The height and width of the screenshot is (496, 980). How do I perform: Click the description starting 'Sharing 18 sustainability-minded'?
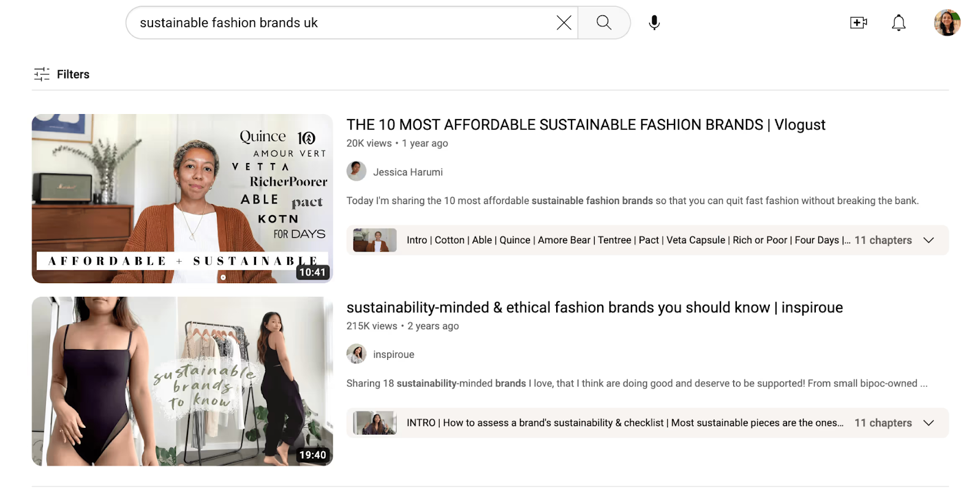click(637, 383)
